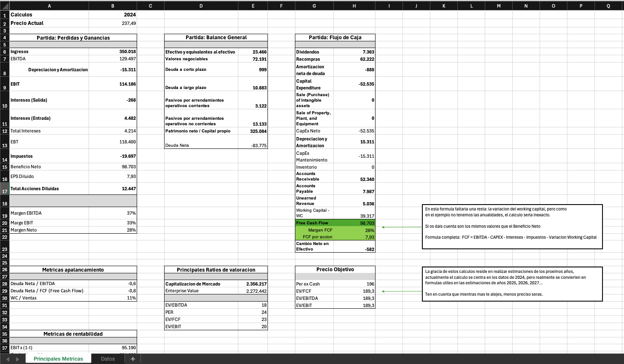Click the Capitalizacion de Mercado value
This screenshot has width=624, height=364.
(253, 284)
